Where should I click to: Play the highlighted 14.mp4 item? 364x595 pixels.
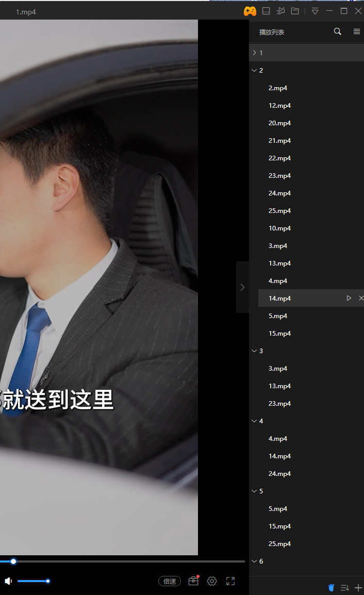349,298
